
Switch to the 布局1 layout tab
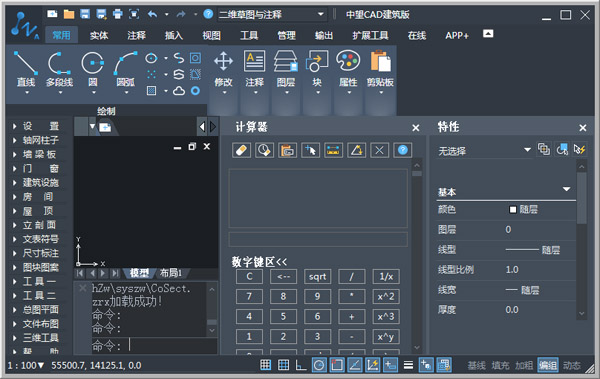click(x=171, y=273)
